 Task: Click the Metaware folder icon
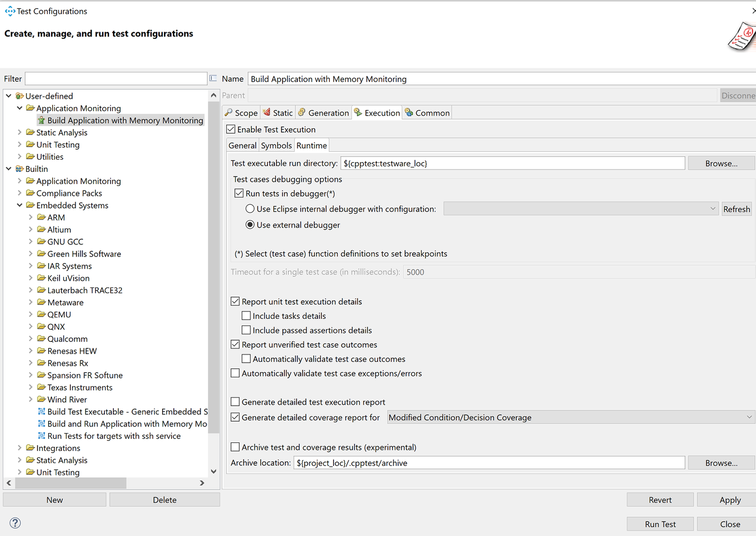coord(42,302)
